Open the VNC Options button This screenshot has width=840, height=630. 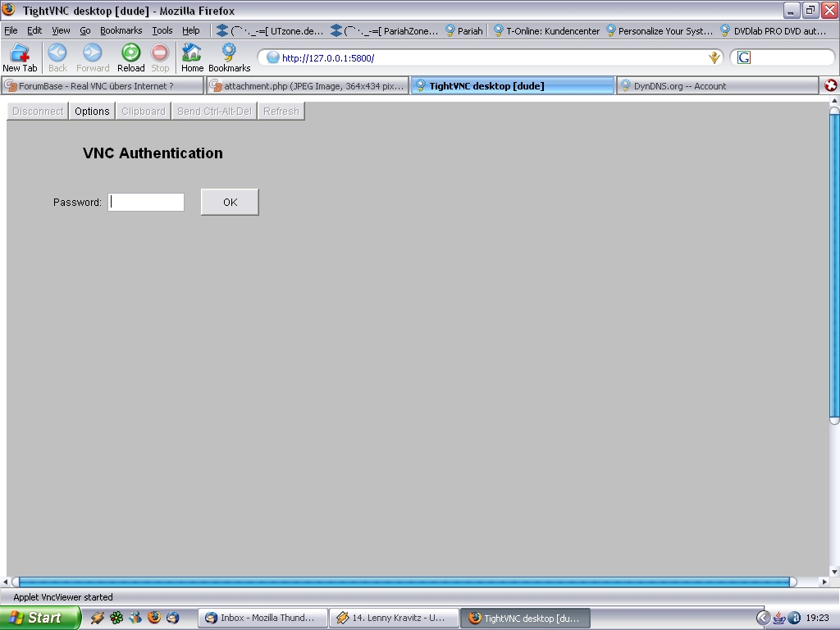coord(92,112)
